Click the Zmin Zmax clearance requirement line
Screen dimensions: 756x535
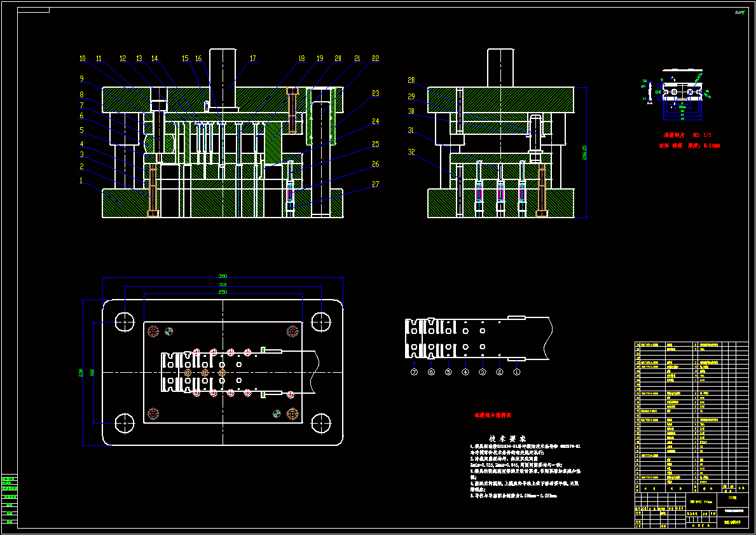pos(516,464)
